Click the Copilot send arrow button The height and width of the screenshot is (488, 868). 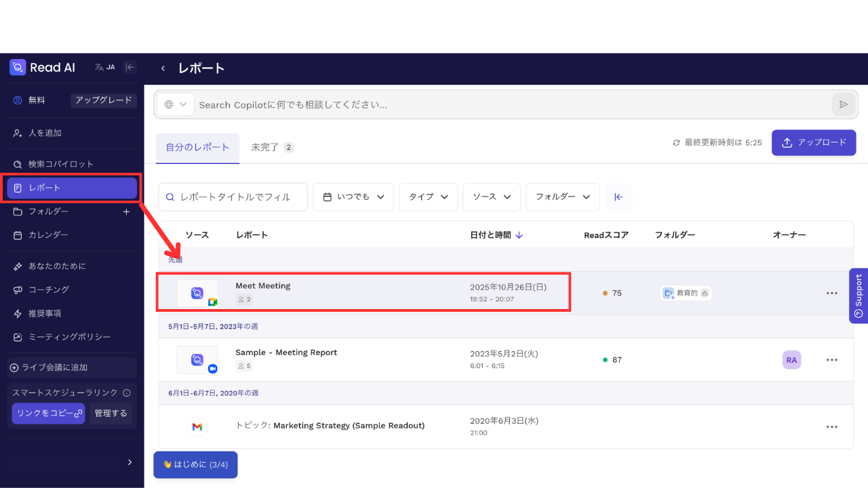[x=844, y=104]
